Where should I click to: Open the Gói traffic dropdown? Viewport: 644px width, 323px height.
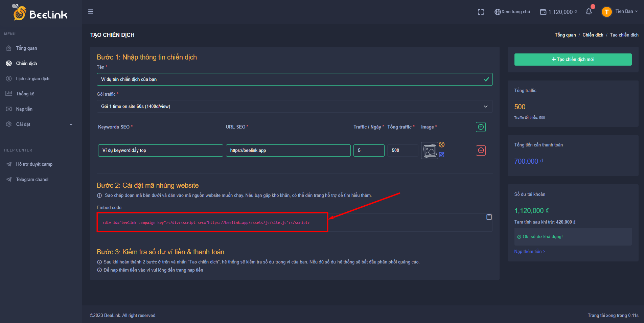pyautogui.click(x=295, y=106)
